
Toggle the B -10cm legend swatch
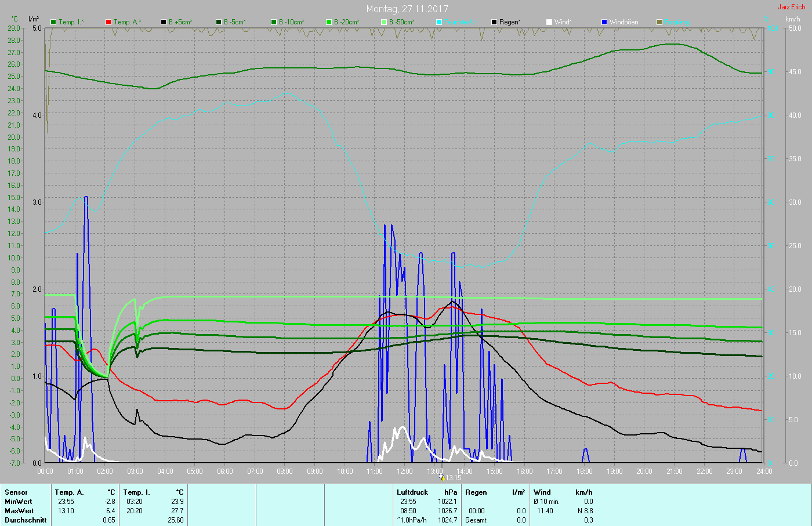(274, 22)
